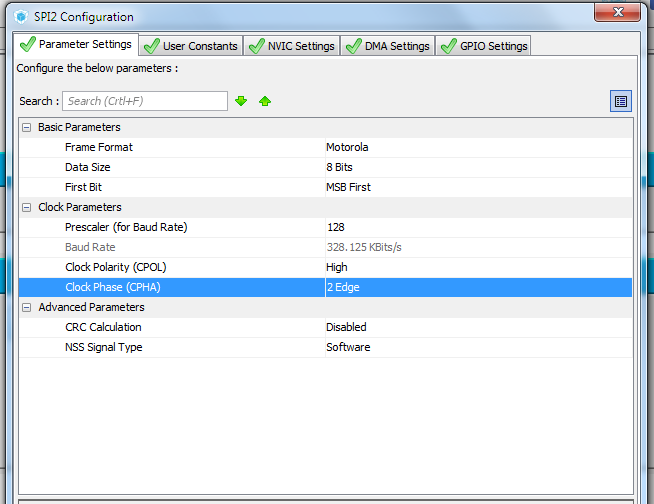This screenshot has width=654, height=504.
Task: Click the green up arrow search-previous icon
Action: [265, 101]
